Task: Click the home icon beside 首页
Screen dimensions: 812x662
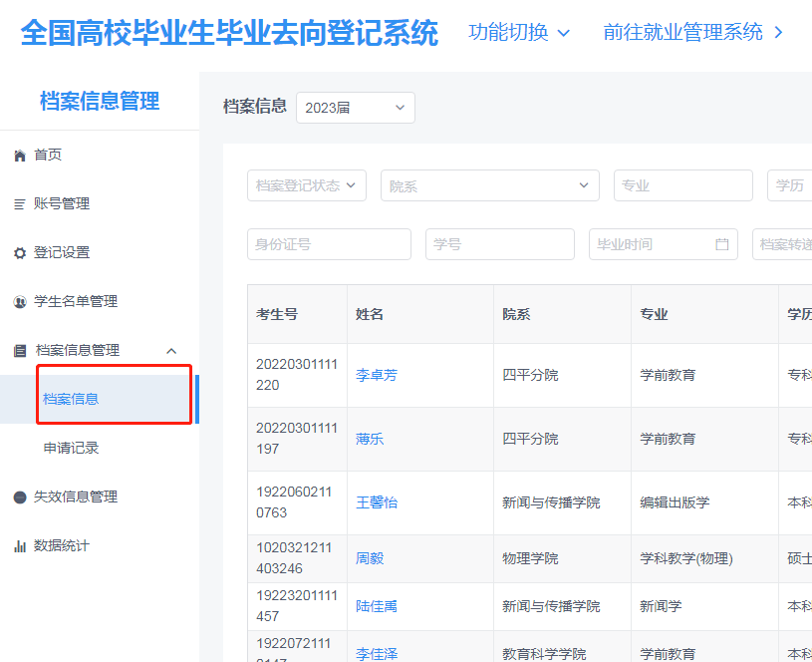Action: pyautogui.click(x=20, y=156)
